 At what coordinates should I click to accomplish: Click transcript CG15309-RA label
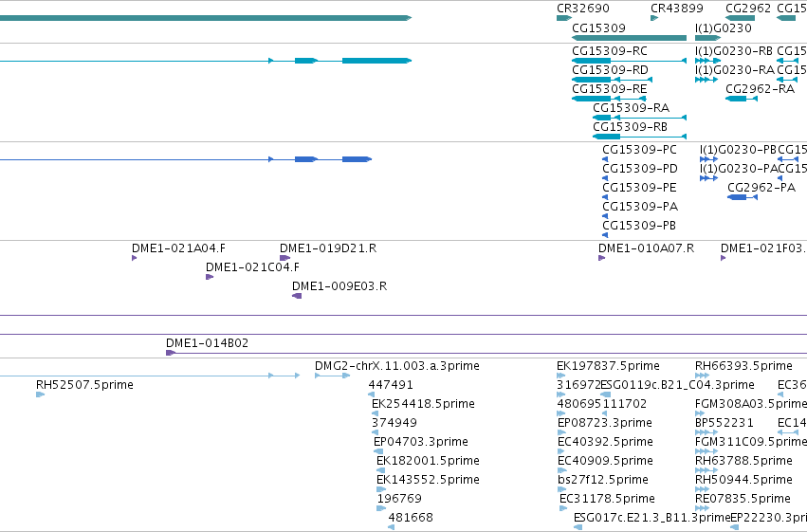click(631, 108)
